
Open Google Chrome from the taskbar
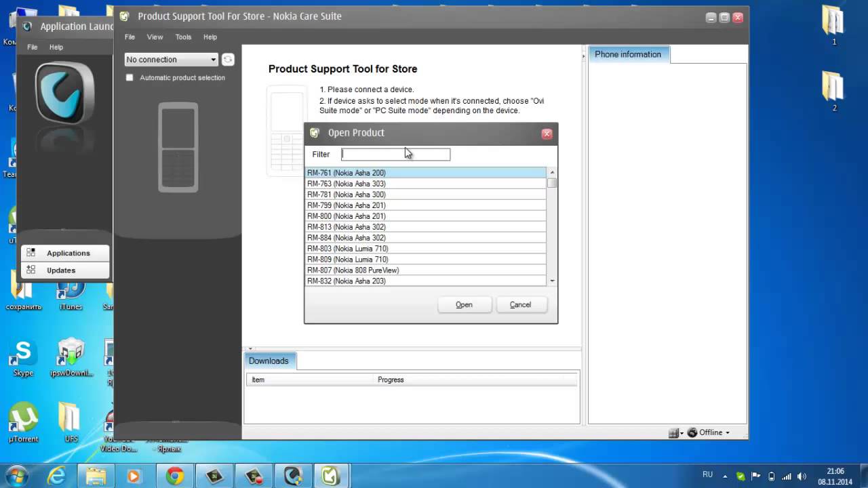click(x=175, y=476)
